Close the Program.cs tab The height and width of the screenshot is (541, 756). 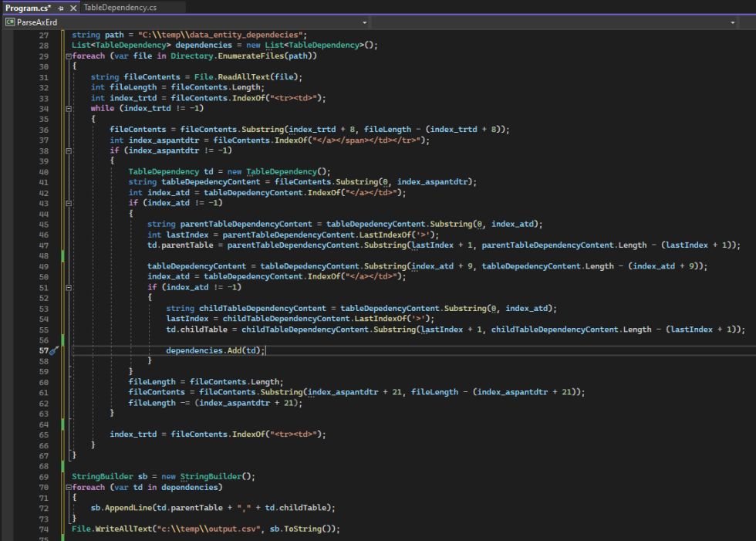click(73, 8)
